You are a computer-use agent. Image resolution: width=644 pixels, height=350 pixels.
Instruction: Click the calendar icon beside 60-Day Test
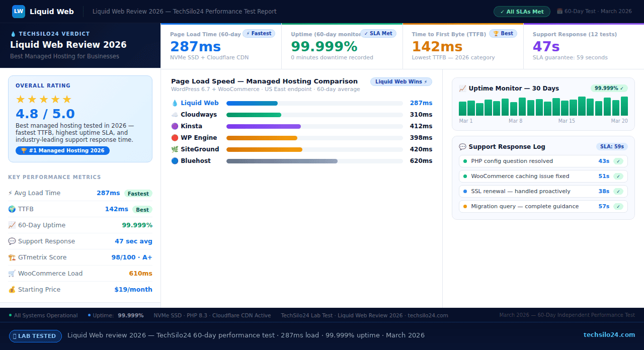[559, 12]
